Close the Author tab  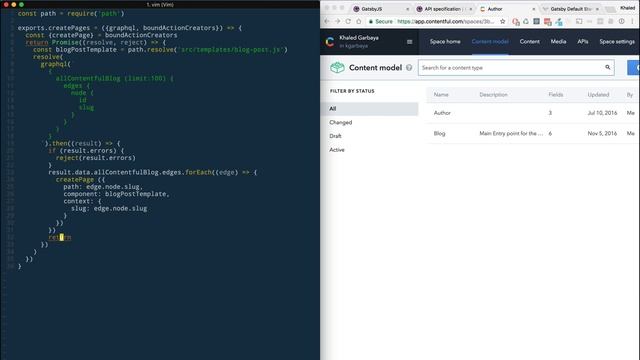tap(533, 9)
